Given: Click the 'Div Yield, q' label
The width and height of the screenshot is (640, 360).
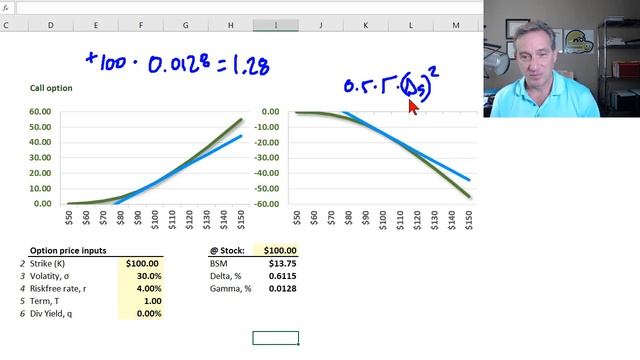Looking at the screenshot, I should point(51,313).
